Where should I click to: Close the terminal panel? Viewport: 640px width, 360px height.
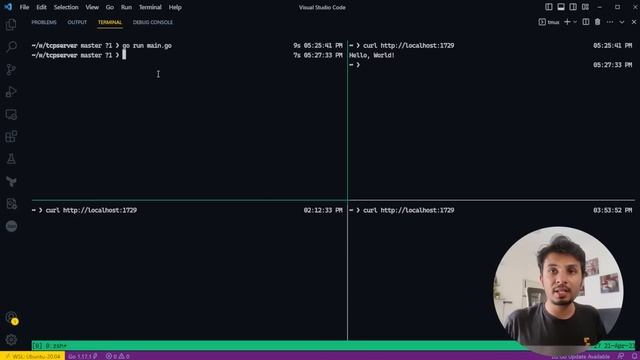(x=634, y=22)
